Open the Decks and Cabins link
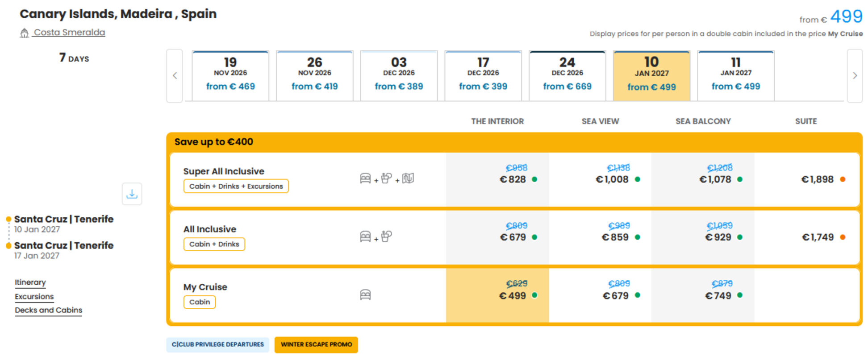 48,310
